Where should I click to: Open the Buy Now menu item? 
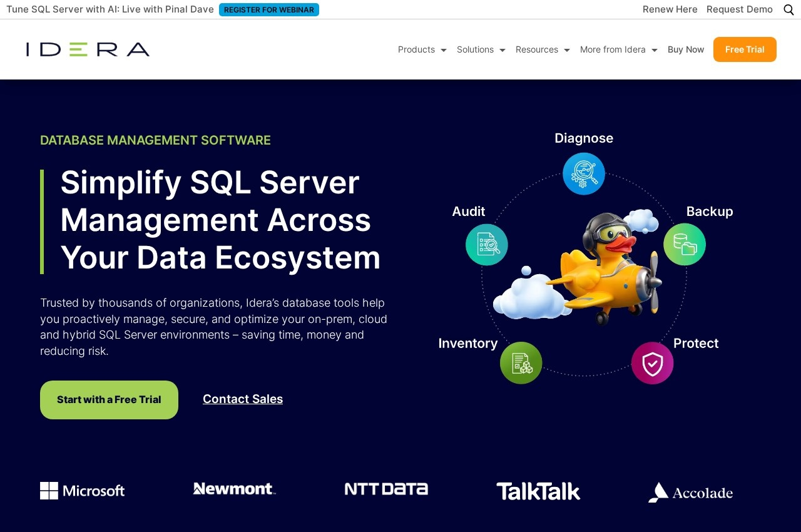(686, 49)
